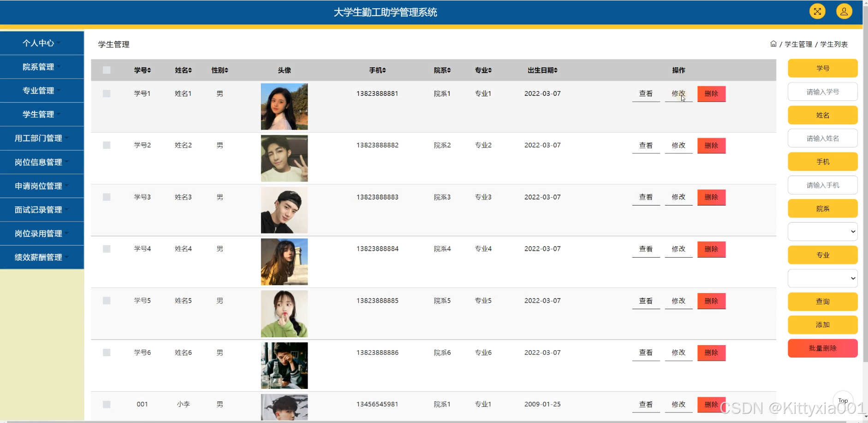Image resolution: width=868 pixels, height=423 pixels.
Task: Click 修改 for student 001 小李
Action: pos(678,405)
